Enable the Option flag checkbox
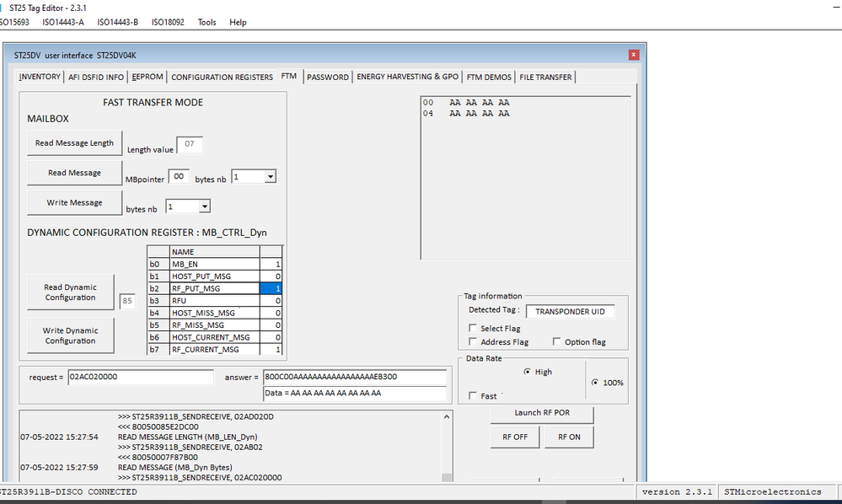 [x=557, y=341]
